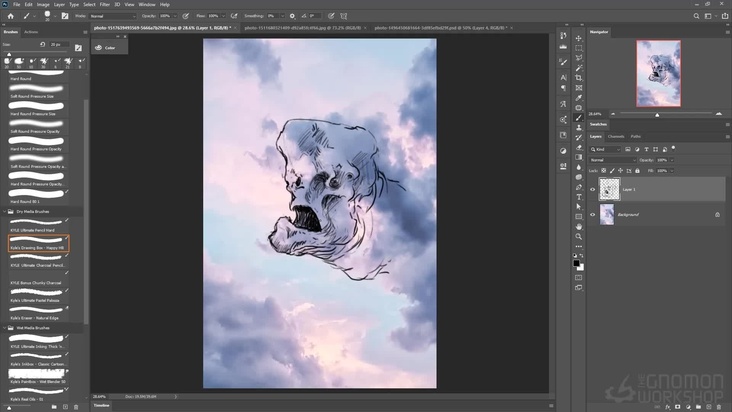Select the Crop tool
Viewport: 732px width, 412px height.
(579, 77)
